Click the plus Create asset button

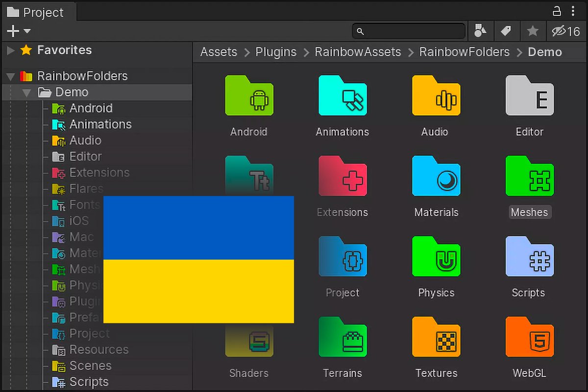13,31
